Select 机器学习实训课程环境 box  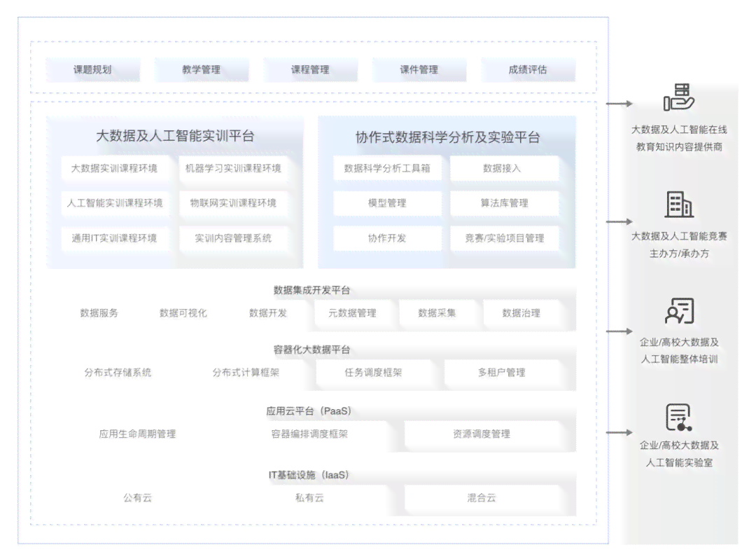[x=233, y=168]
